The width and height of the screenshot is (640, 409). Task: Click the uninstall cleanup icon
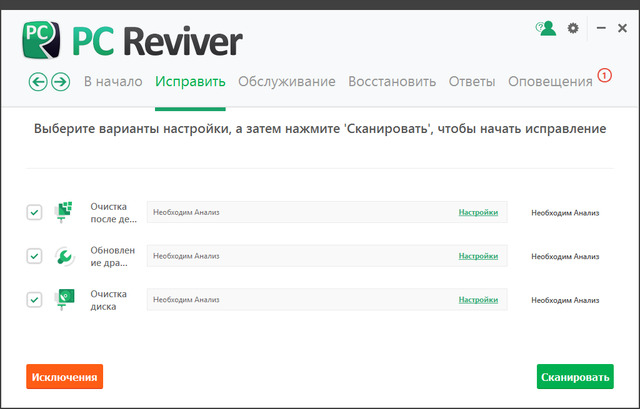(x=63, y=212)
